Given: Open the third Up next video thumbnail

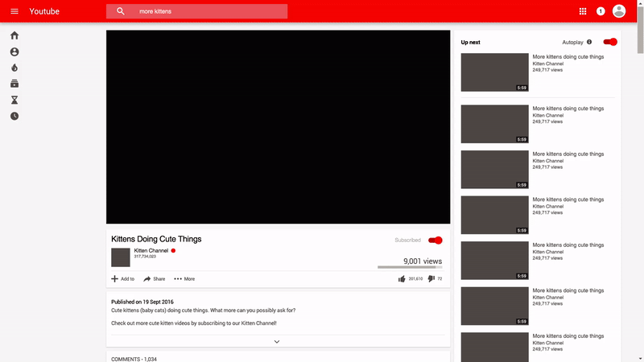Looking at the screenshot, I should 494,170.
